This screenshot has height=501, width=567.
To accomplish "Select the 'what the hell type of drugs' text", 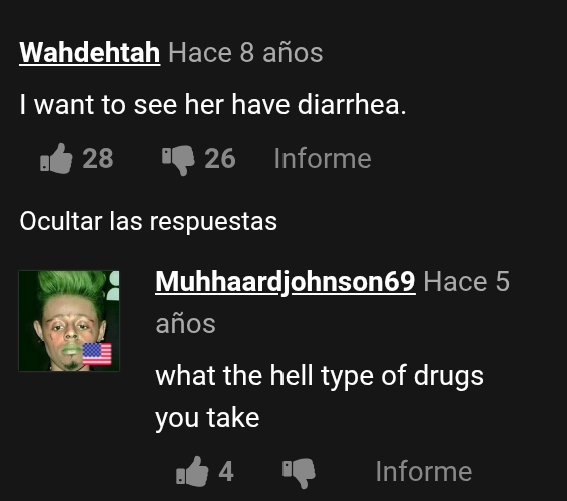I will click(319, 376).
